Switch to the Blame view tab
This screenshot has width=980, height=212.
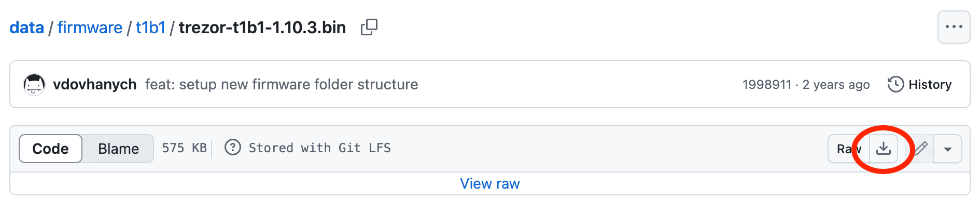pyautogui.click(x=118, y=149)
